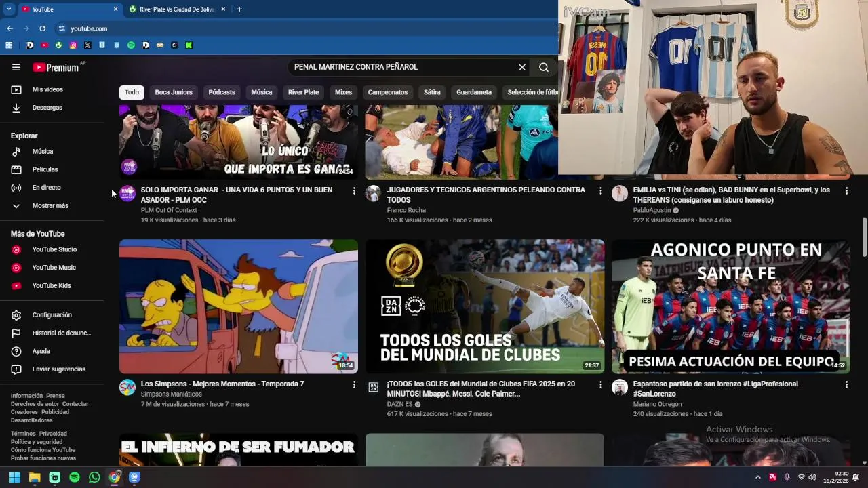Image resolution: width=868 pixels, height=488 pixels.
Task: Open the PabloAgustin channel link
Action: tap(652, 210)
